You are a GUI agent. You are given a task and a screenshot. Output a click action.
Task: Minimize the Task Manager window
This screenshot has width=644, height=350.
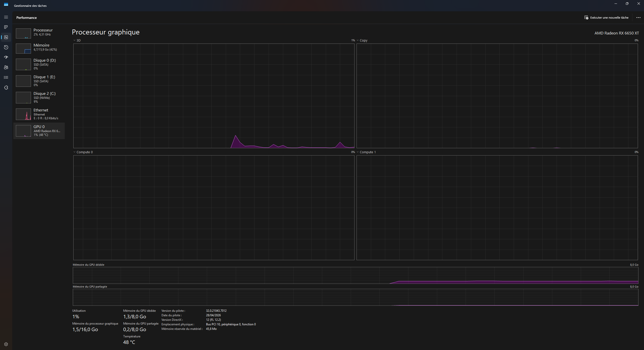tap(616, 4)
